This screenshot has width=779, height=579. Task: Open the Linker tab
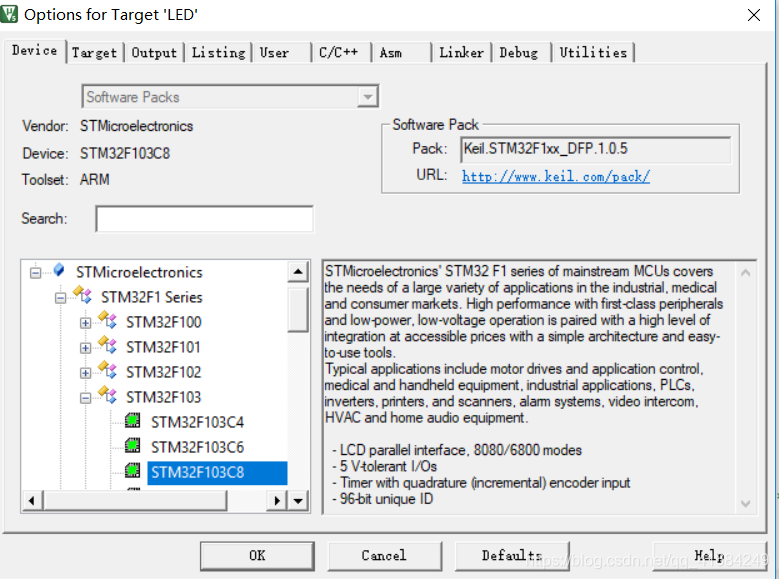462,53
